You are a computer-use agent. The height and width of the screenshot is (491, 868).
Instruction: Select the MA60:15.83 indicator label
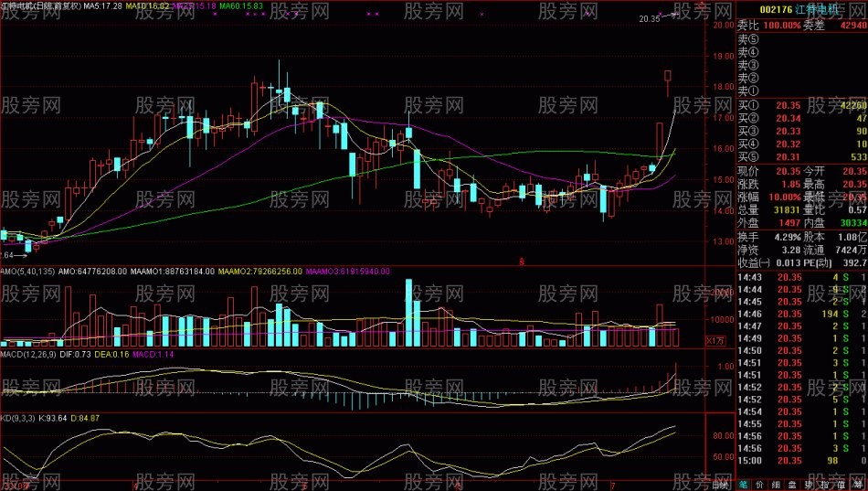tap(241, 6)
